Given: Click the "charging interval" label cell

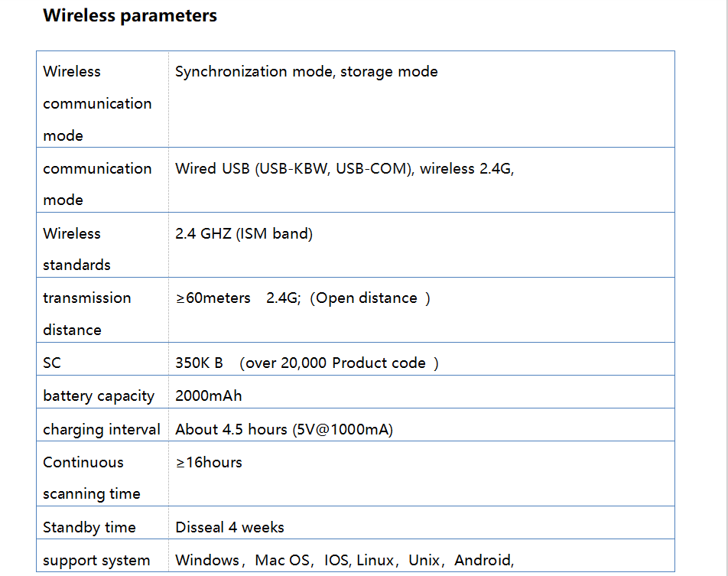Looking at the screenshot, I should (102, 430).
